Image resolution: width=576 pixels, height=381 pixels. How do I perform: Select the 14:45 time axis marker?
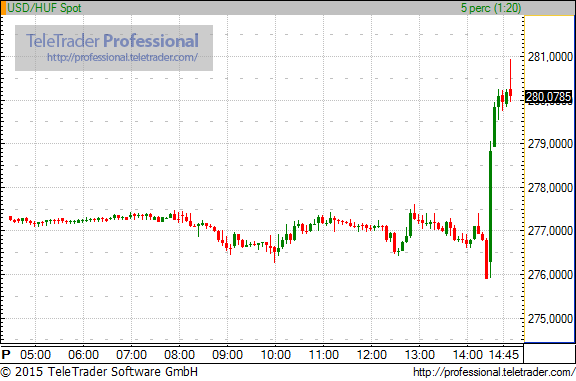(504, 355)
